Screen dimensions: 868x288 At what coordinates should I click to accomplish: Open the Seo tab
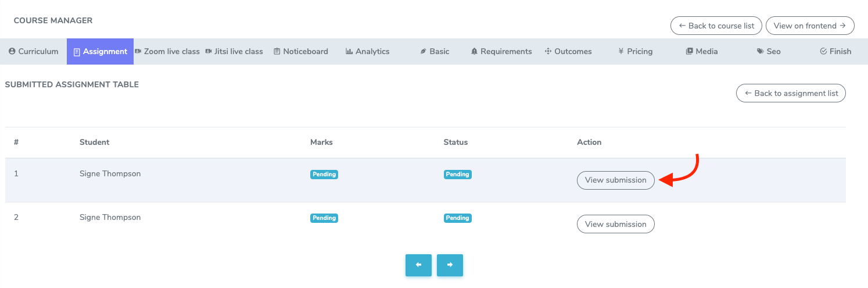click(769, 51)
